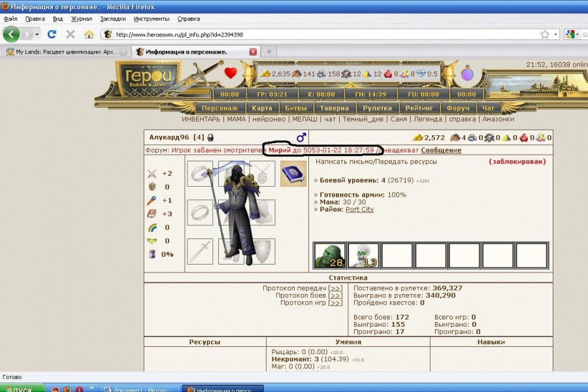588x392 pixels.
Task: Open the Файл menu
Action: 10,19
